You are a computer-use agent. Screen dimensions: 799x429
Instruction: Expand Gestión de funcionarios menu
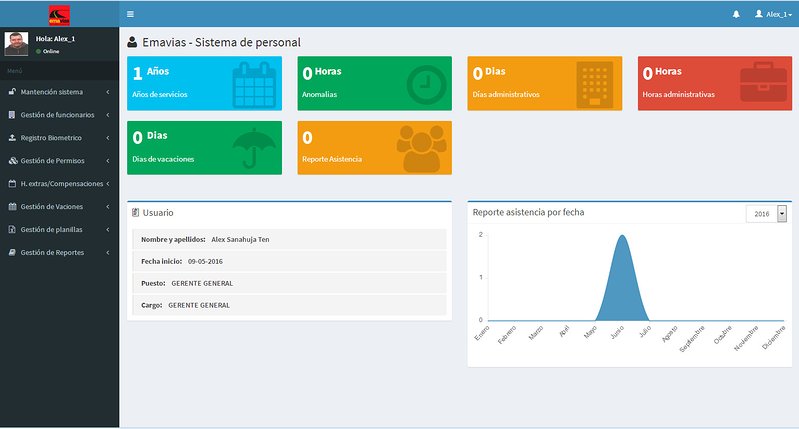pyautogui.click(x=59, y=115)
